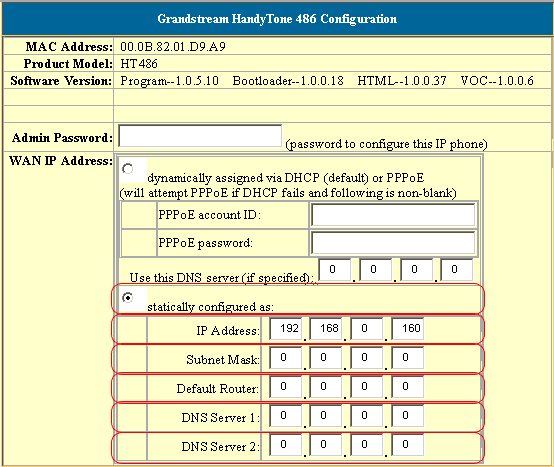Click the second DNS Server 2 octet field
The image size is (554, 467).
tap(326, 444)
